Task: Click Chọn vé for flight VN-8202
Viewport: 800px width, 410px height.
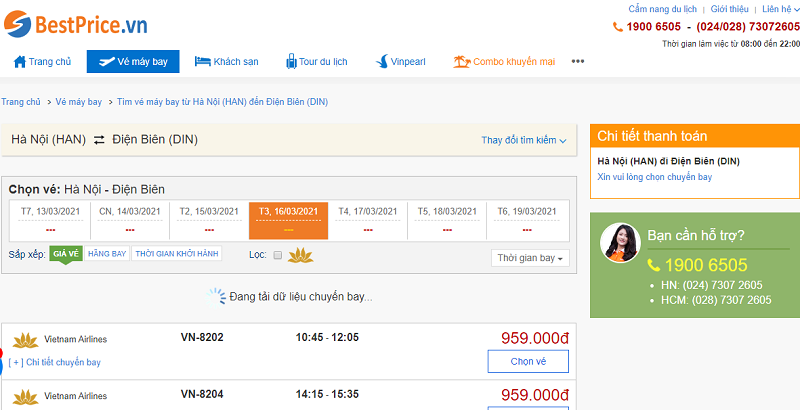Action: tap(528, 361)
